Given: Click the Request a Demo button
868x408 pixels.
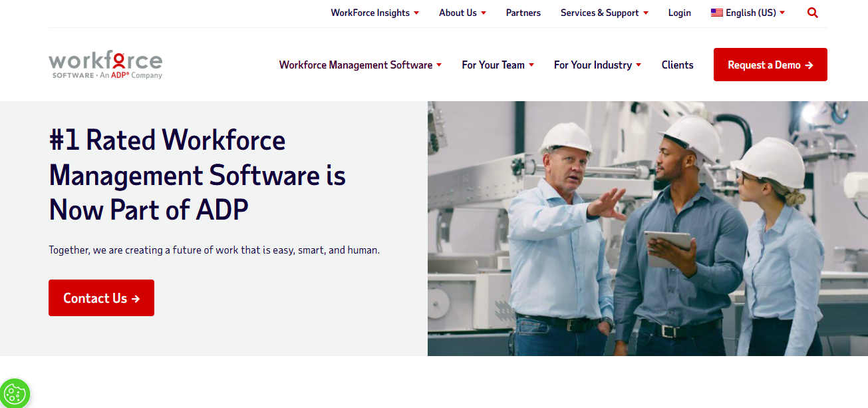Looking at the screenshot, I should (770, 65).
